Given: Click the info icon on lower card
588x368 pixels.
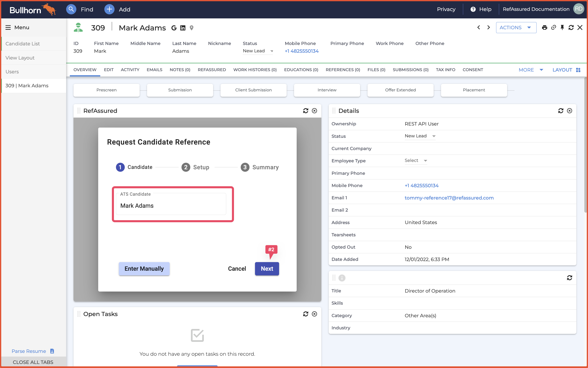Looking at the screenshot, I should (x=342, y=278).
